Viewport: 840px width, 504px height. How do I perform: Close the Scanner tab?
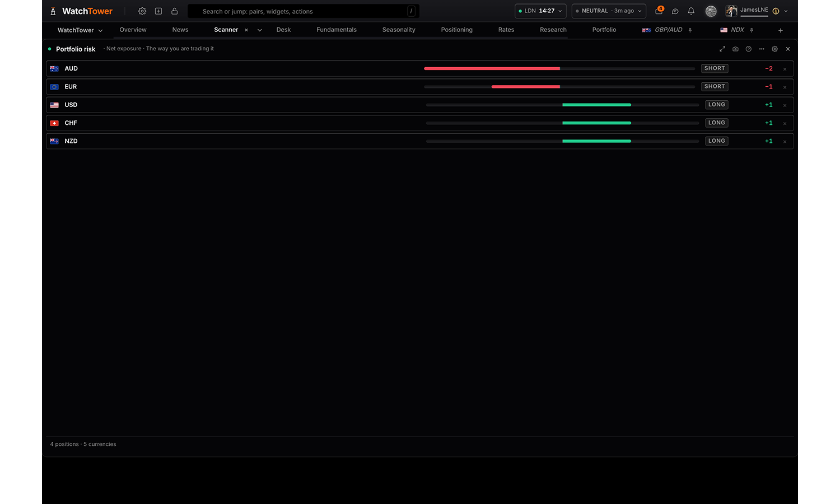246,30
